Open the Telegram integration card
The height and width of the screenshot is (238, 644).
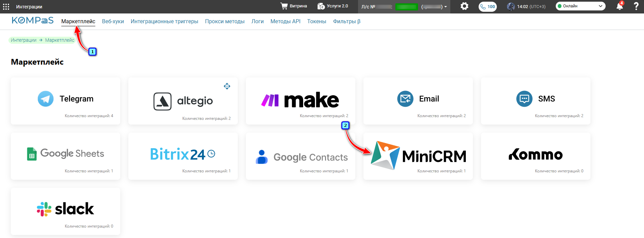point(65,101)
